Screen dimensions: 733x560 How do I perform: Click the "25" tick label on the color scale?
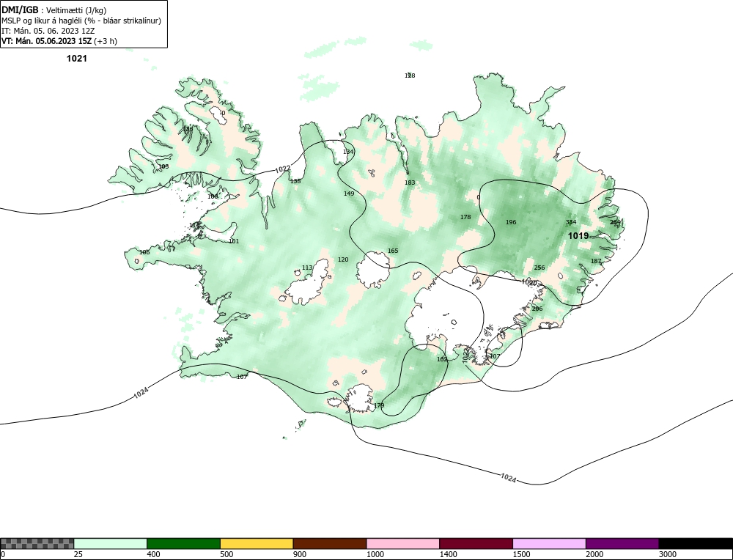(78, 554)
